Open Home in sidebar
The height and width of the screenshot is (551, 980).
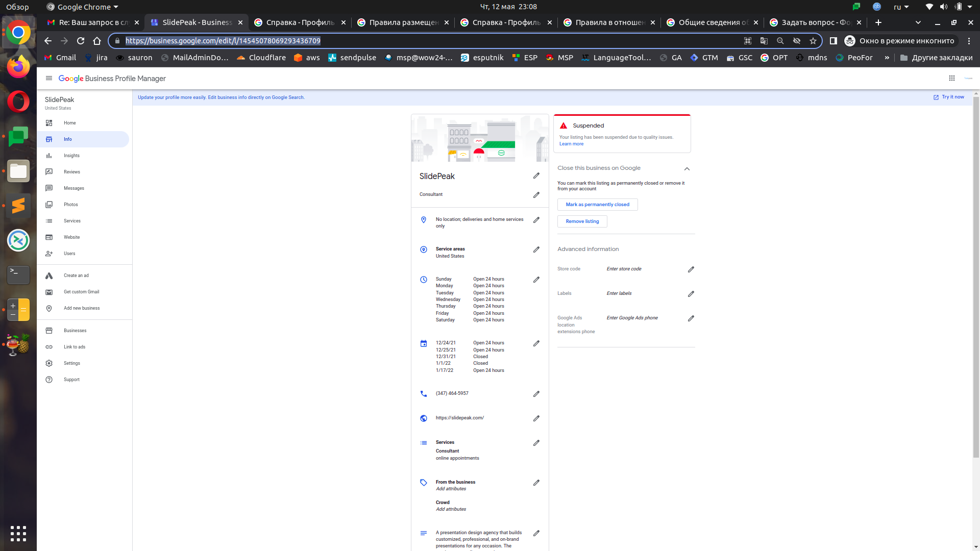tap(83, 123)
